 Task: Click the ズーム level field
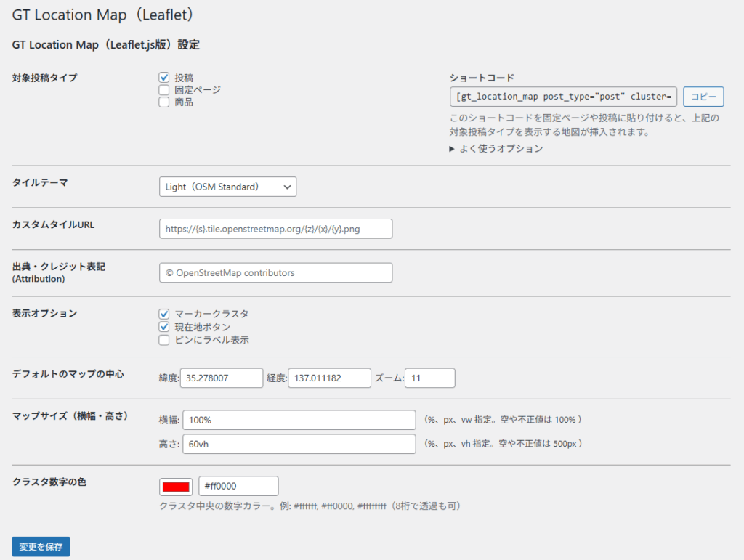tap(429, 378)
